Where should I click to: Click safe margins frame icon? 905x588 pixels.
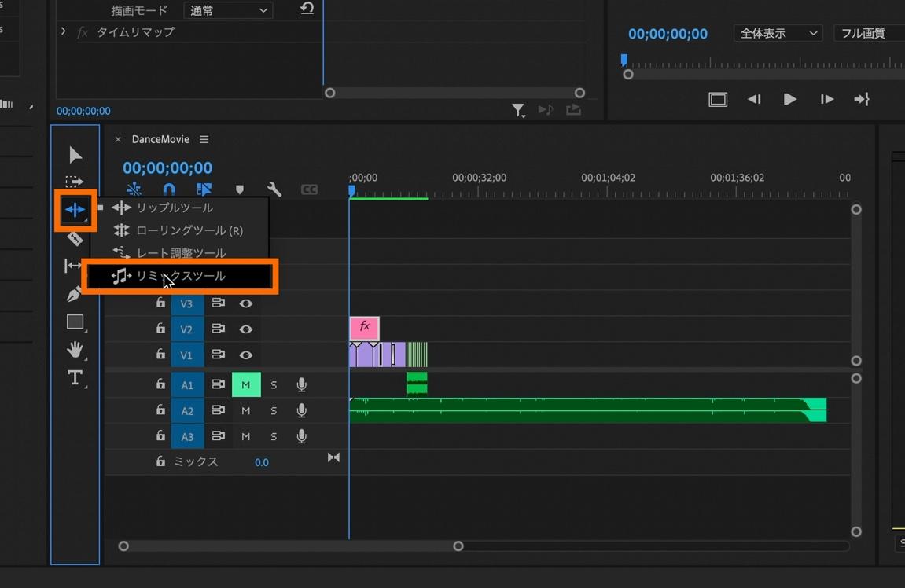coord(718,99)
